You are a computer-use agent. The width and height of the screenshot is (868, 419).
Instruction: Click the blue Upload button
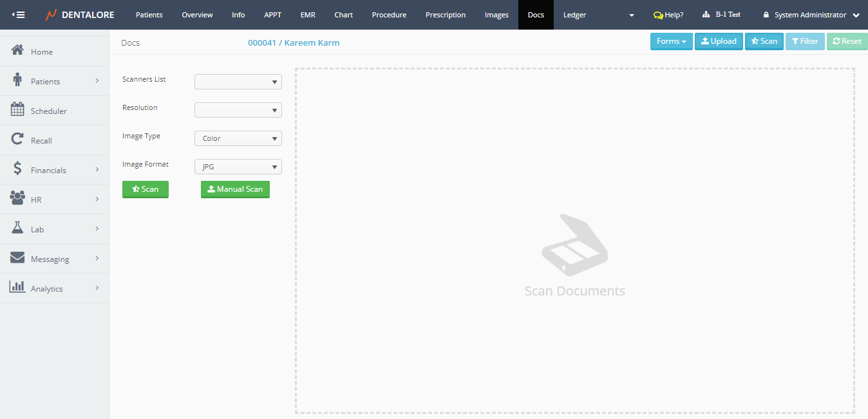point(719,41)
